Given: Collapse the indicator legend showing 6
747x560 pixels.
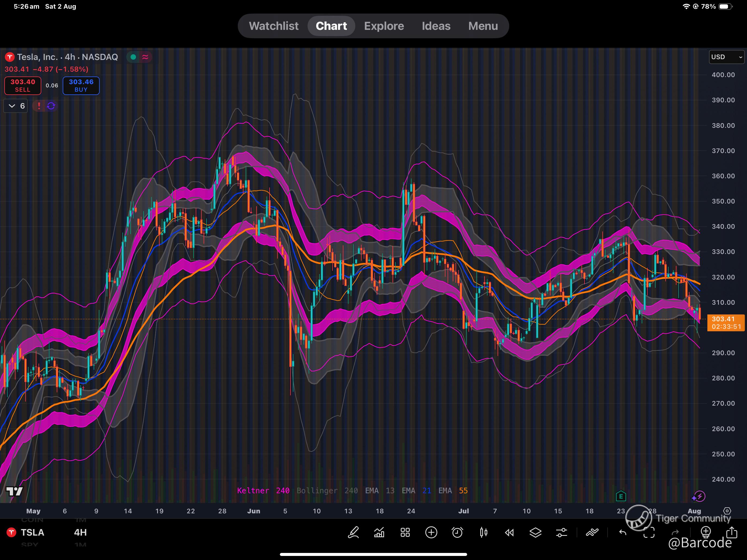Looking at the screenshot, I should click(16, 106).
